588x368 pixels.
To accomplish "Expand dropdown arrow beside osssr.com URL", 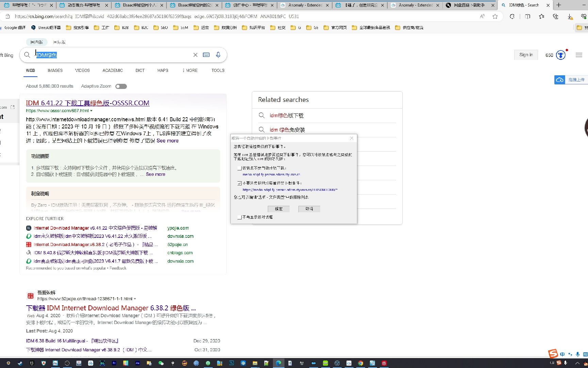I will point(91,111).
